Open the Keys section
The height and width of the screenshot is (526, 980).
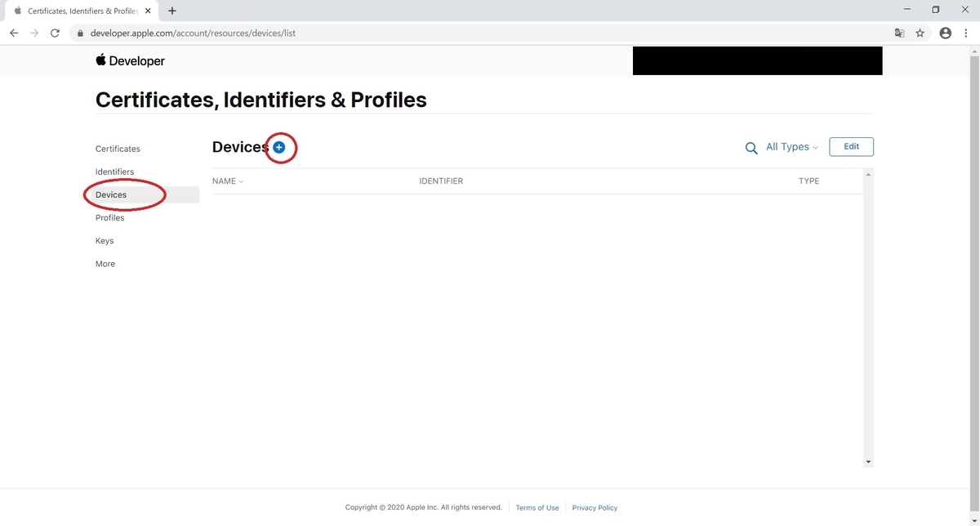pyautogui.click(x=105, y=241)
